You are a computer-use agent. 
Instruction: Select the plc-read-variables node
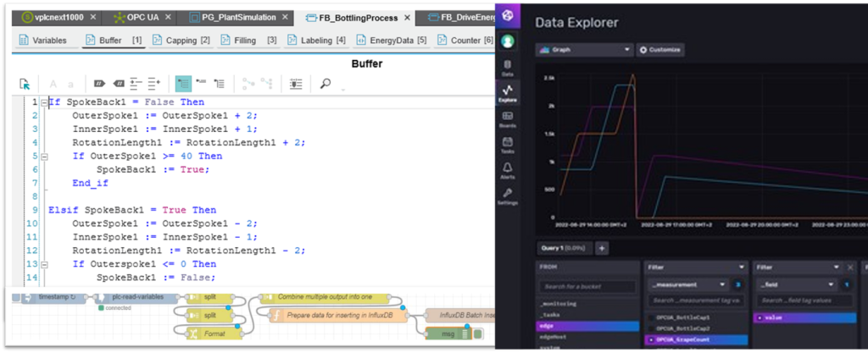pos(137,298)
